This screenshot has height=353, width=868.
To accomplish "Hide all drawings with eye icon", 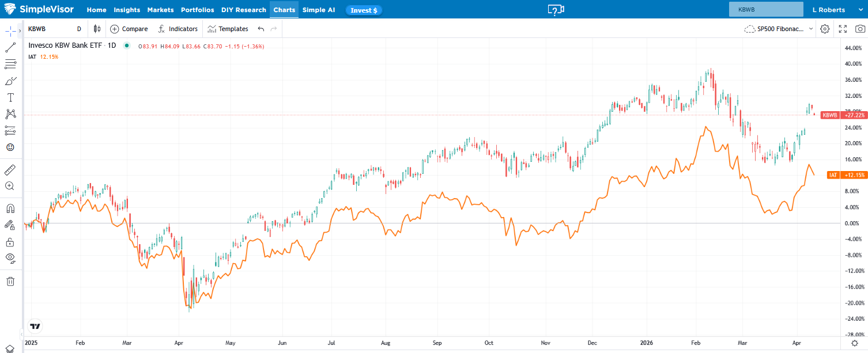I will pyautogui.click(x=10, y=257).
